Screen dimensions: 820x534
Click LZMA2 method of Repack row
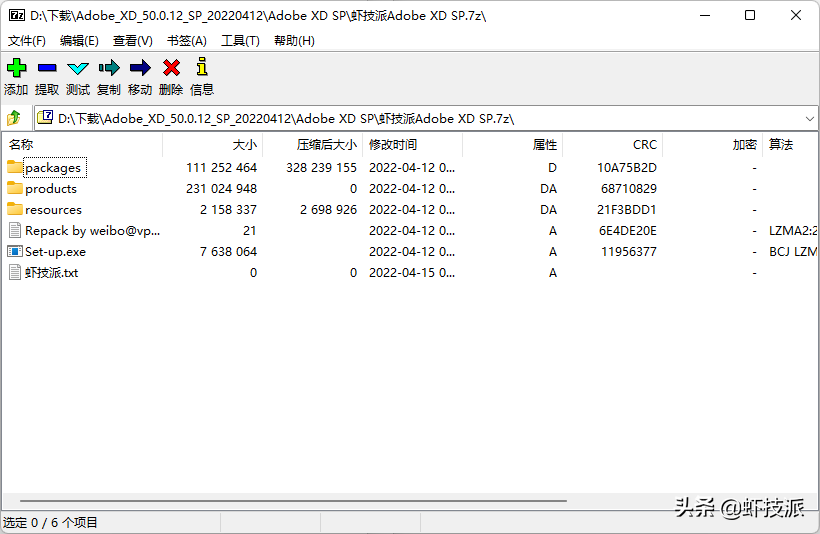793,231
